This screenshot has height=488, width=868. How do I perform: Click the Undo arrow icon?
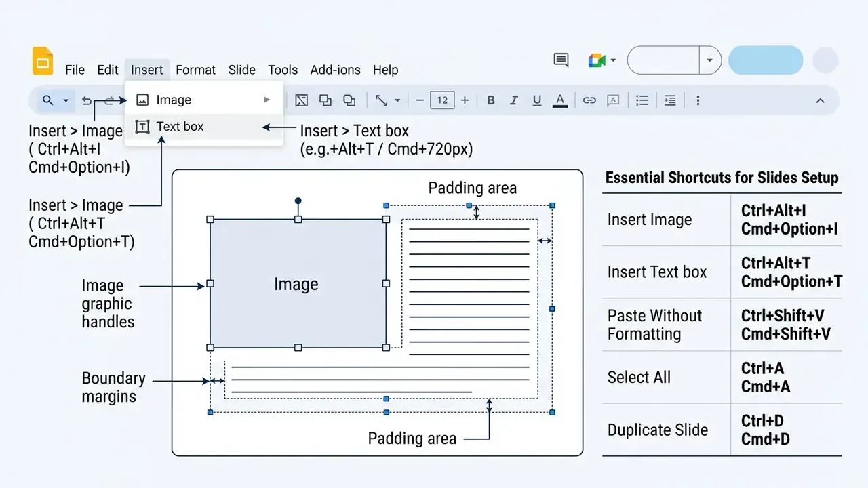[87, 100]
